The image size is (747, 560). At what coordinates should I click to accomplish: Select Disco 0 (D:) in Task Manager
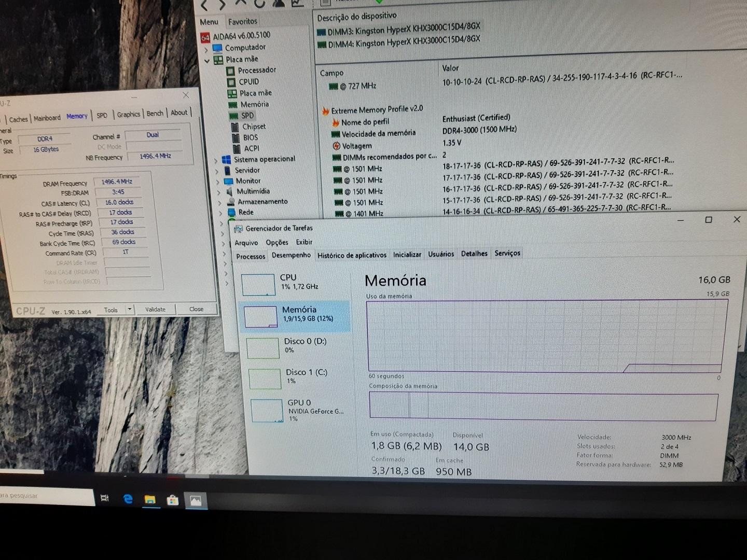click(297, 347)
